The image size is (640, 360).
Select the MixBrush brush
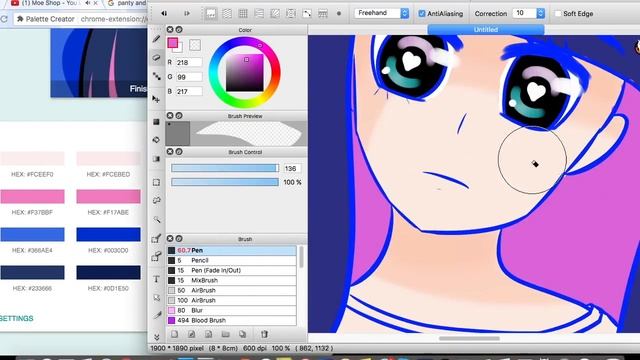pyautogui.click(x=231, y=280)
